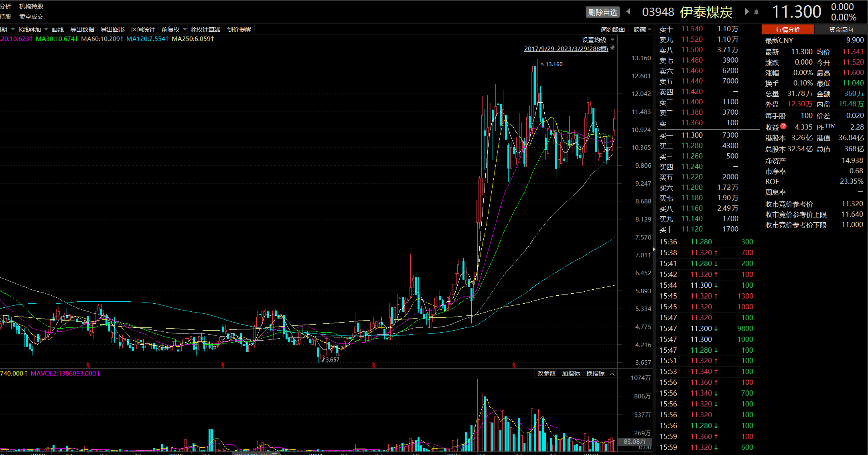
Task: Click the red S marker near 2019
Action: pyautogui.click(x=88, y=365)
